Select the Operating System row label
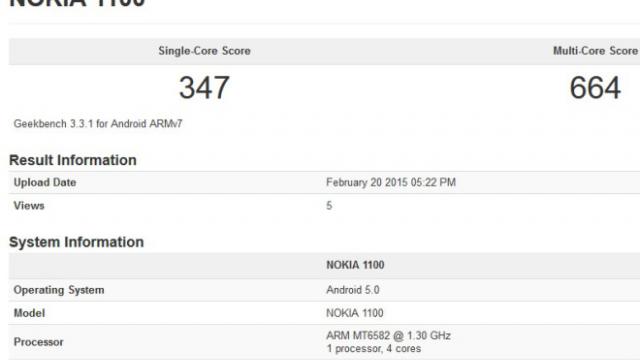The width and height of the screenshot is (640, 360). (x=59, y=290)
